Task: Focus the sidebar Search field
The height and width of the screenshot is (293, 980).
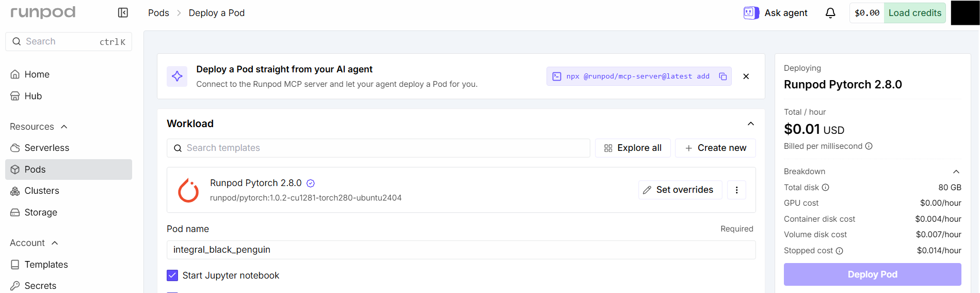Action: coord(69,41)
